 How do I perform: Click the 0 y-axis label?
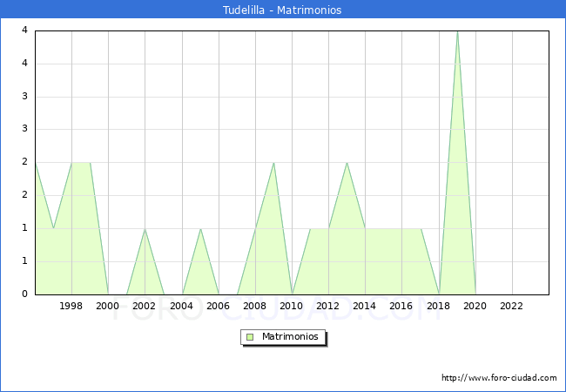coord(24,294)
